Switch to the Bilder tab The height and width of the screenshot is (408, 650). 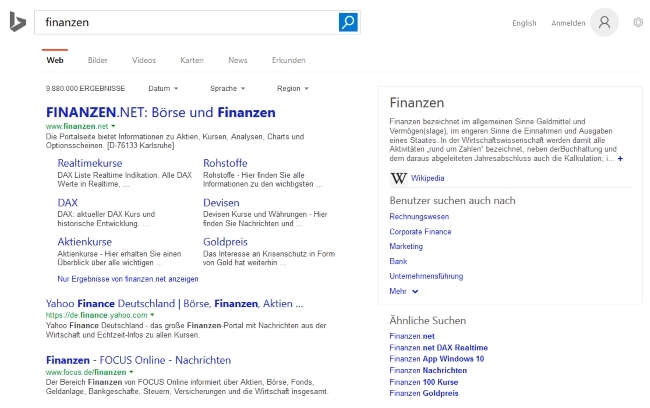point(98,60)
